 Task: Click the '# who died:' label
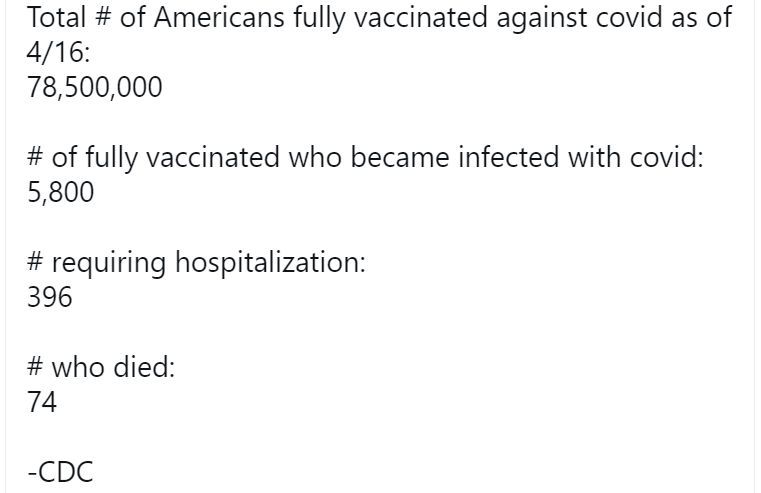point(101,368)
